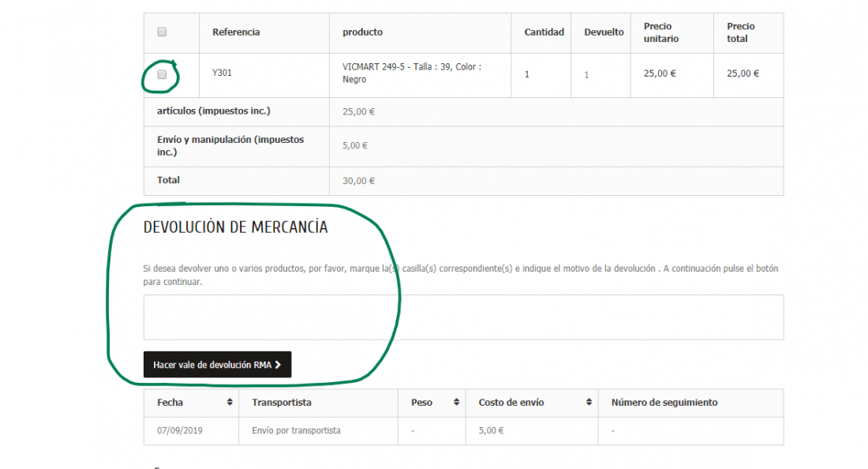This screenshot has width=868, height=469.
Task: Click the Precio unitario header
Action: pos(661,32)
